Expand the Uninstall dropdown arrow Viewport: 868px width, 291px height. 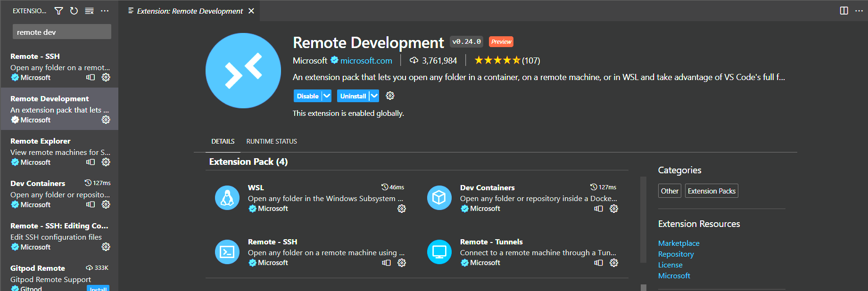click(x=374, y=96)
